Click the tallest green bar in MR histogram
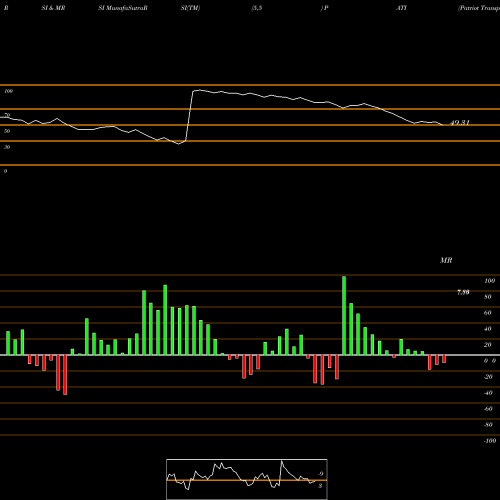The height and width of the screenshot is (500, 500). pos(344,315)
